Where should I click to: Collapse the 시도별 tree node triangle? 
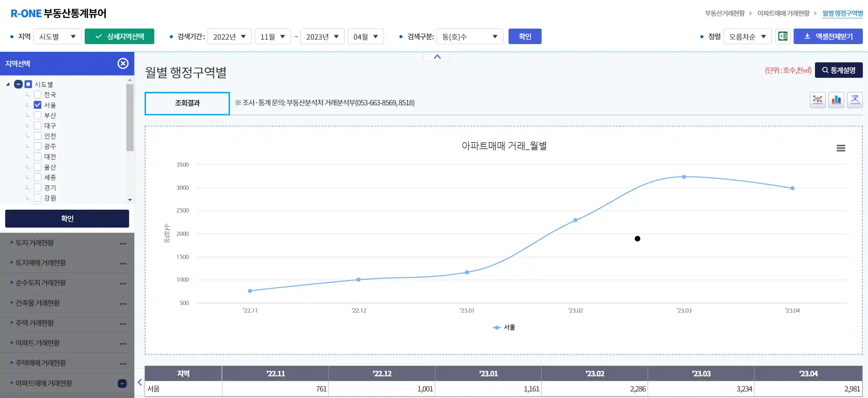pyautogui.click(x=8, y=84)
